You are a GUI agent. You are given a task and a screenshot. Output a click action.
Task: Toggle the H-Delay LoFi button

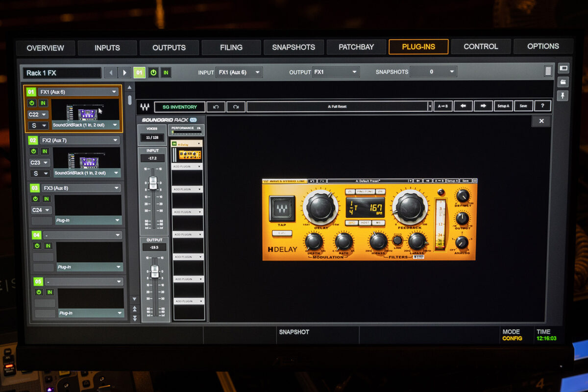[x=282, y=233]
